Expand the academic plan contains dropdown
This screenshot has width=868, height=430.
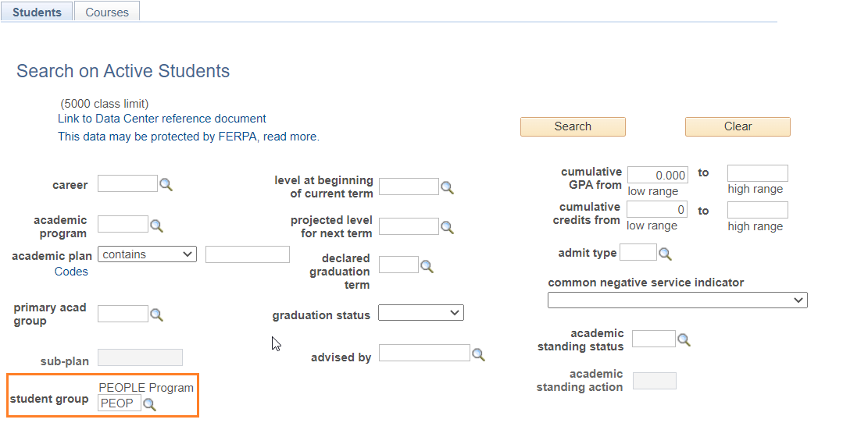coord(147,254)
